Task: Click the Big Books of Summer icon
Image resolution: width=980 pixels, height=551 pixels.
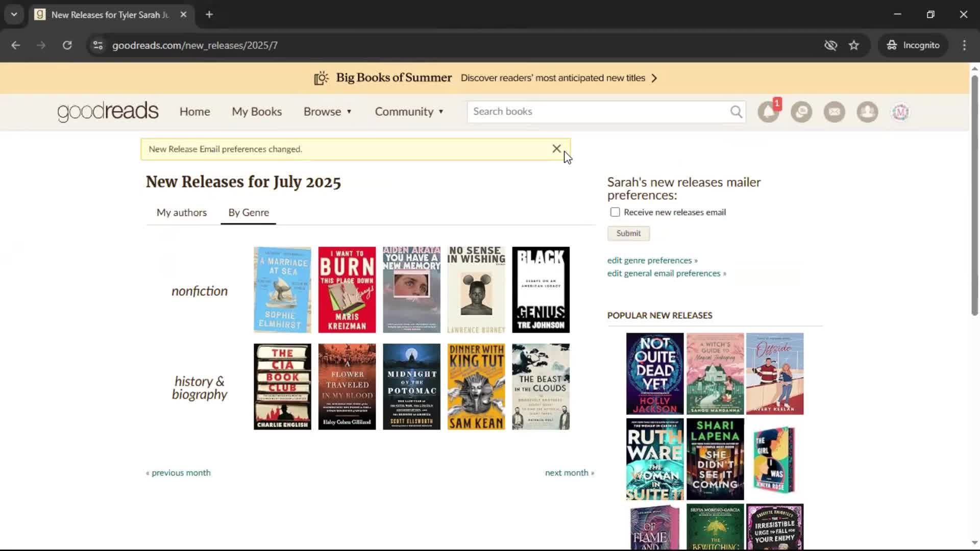Action: (x=321, y=78)
